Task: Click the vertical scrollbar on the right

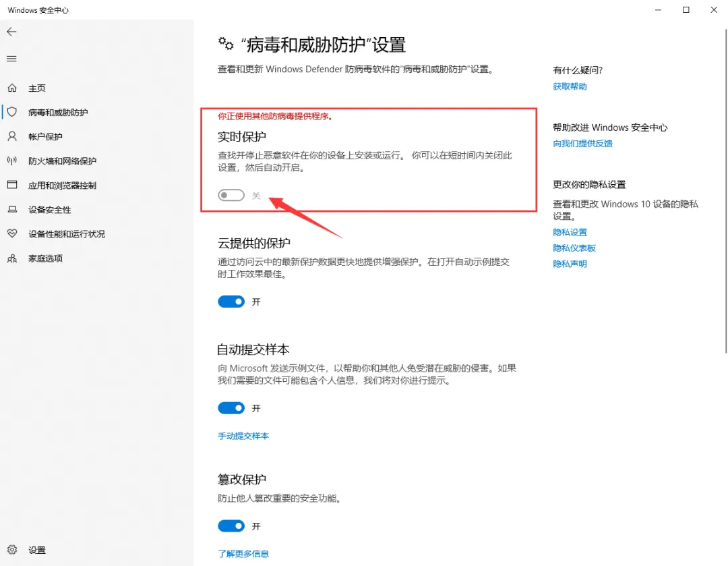Action: pyautogui.click(x=726, y=190)
